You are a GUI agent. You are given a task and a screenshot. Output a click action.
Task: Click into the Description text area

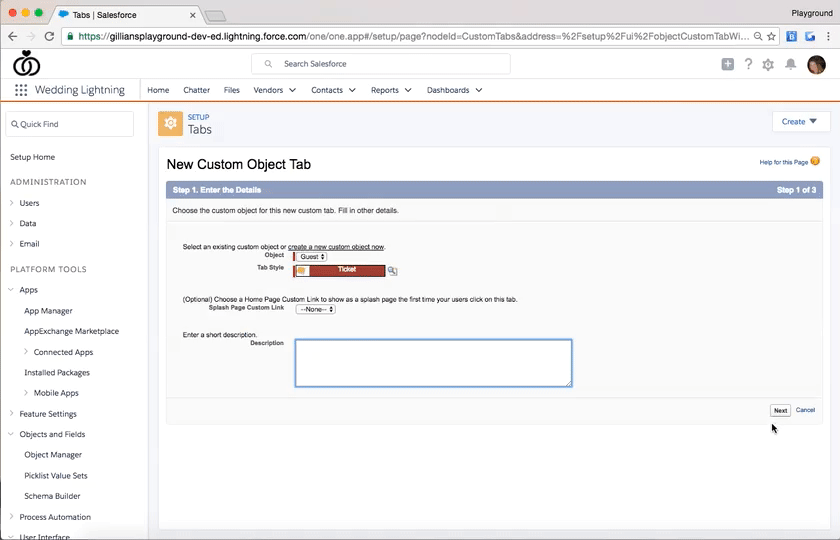433,363
